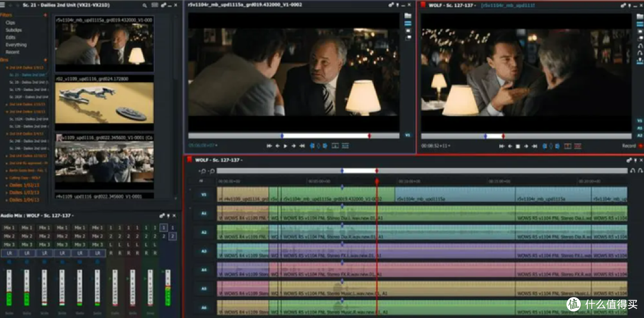Click the folder icon beside source viewer
Image resolution: width=644 pixels, height=318 pixels.
408,16
